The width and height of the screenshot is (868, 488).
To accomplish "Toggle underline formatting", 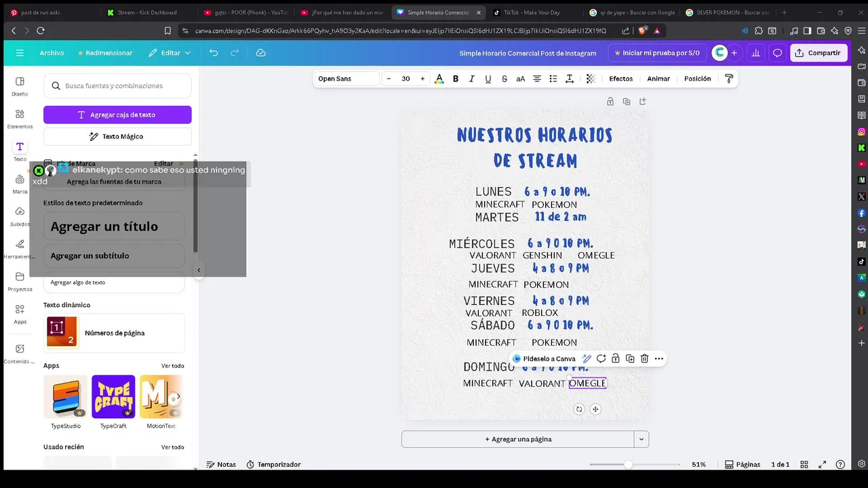I will [x=488, y=79].
